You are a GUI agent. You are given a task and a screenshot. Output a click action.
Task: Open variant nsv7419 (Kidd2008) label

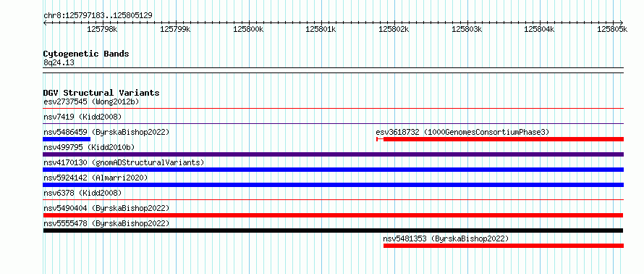[82, 117]
